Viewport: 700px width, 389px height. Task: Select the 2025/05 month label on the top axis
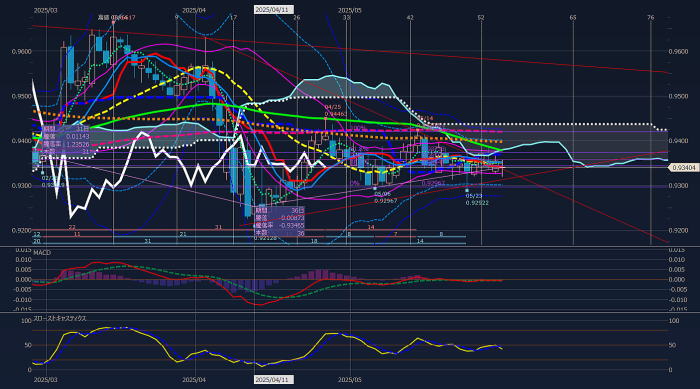[350, 10]
